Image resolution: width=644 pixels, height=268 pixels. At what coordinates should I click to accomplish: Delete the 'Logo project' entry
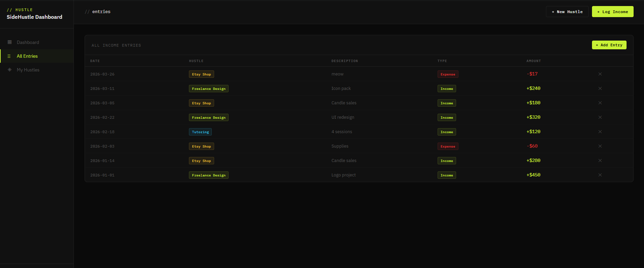click(x=600, y=175)
